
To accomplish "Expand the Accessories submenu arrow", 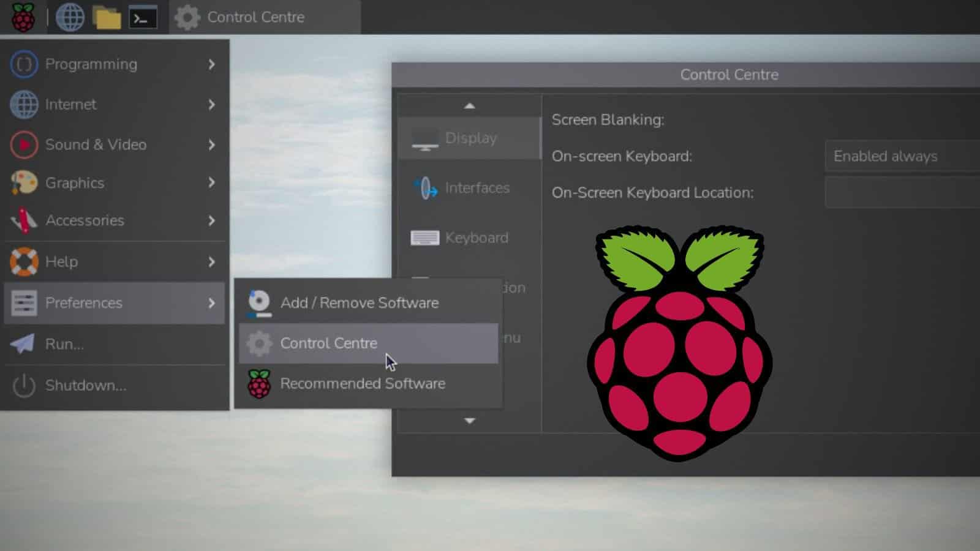I will click(211, 220).
